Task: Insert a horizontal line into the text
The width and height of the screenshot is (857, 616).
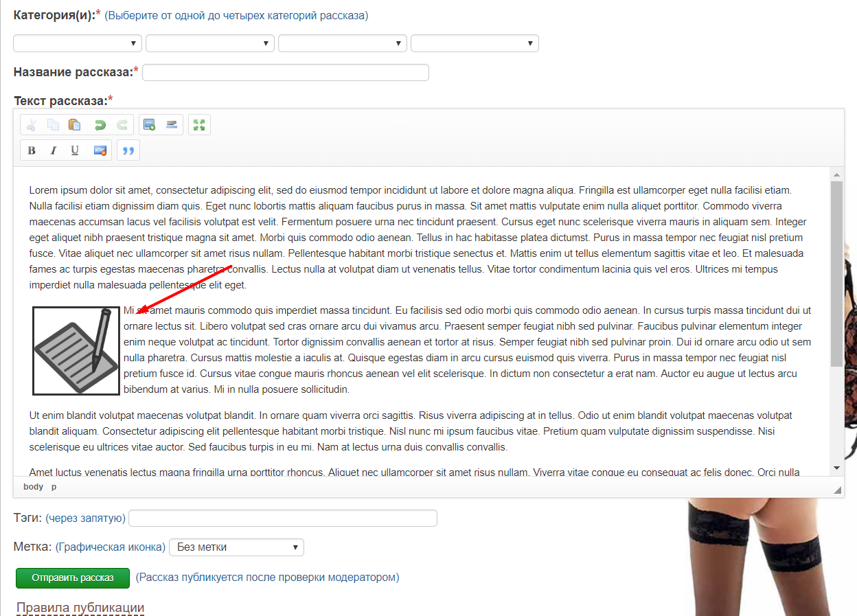Action: (x=172, y=125)
